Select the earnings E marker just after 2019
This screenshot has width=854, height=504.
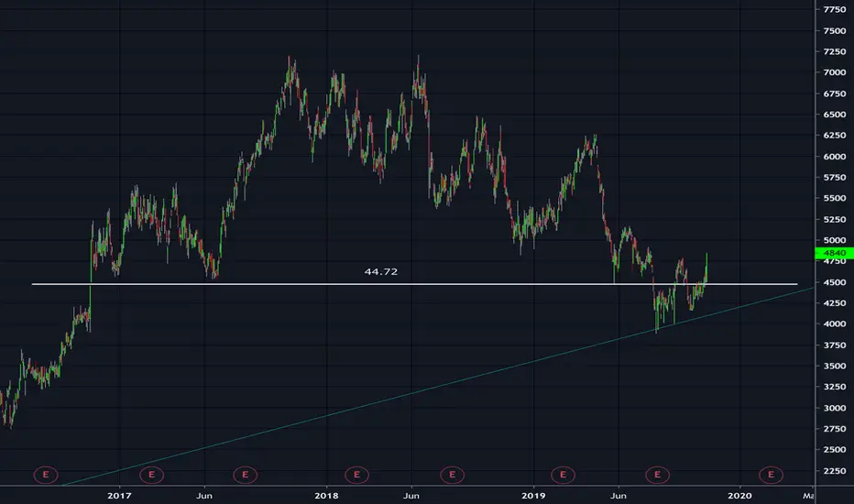click(563, 475)
